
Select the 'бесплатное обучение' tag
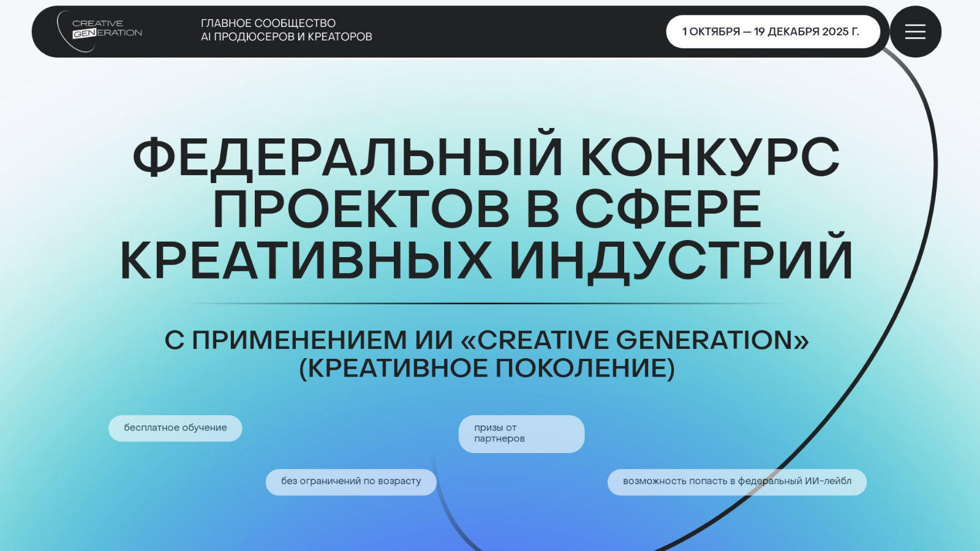coord(175,428)
